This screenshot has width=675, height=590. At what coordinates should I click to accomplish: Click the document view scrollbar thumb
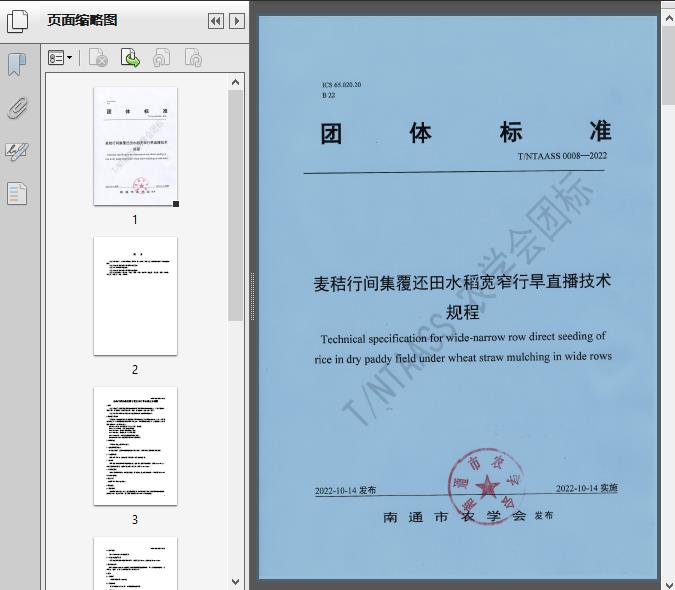coord(669,65)
